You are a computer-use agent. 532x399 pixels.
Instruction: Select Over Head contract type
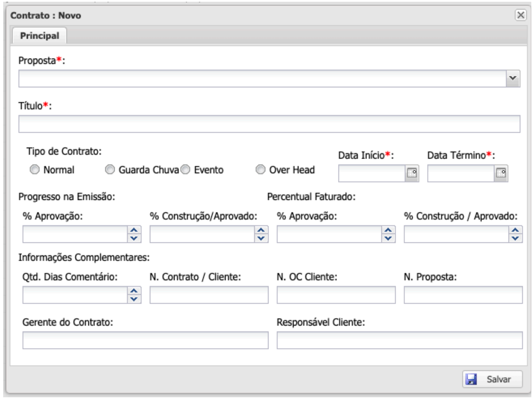(260, 170)
